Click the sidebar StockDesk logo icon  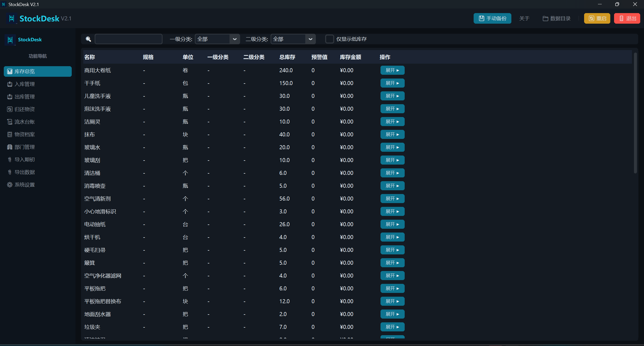pos(10,40)
